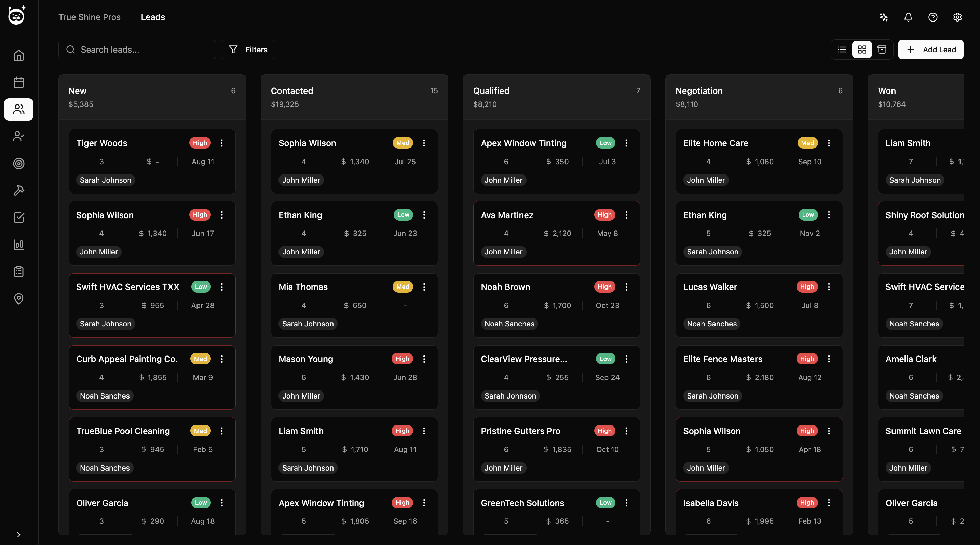The image size is (980, 545).
Task: Click Noah Sanches tag on Lucas Walker card
Action: click(712, 324)
